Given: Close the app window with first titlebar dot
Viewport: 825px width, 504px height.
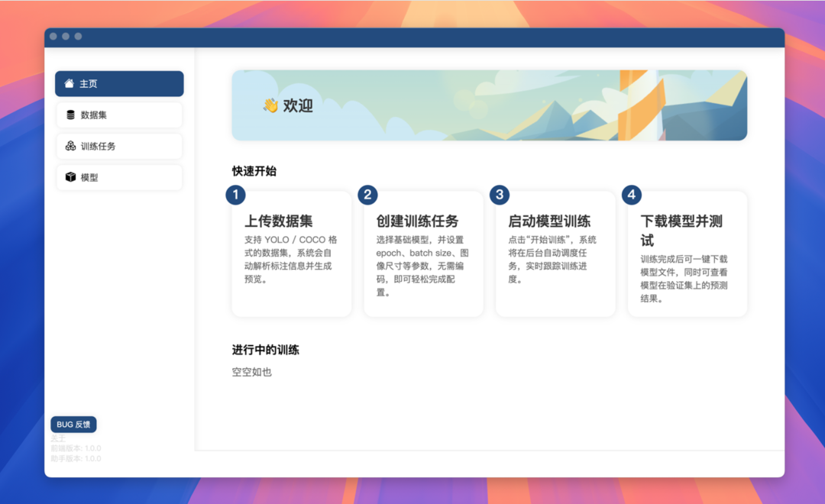Looking at the screenshot, I should point(53,37).
